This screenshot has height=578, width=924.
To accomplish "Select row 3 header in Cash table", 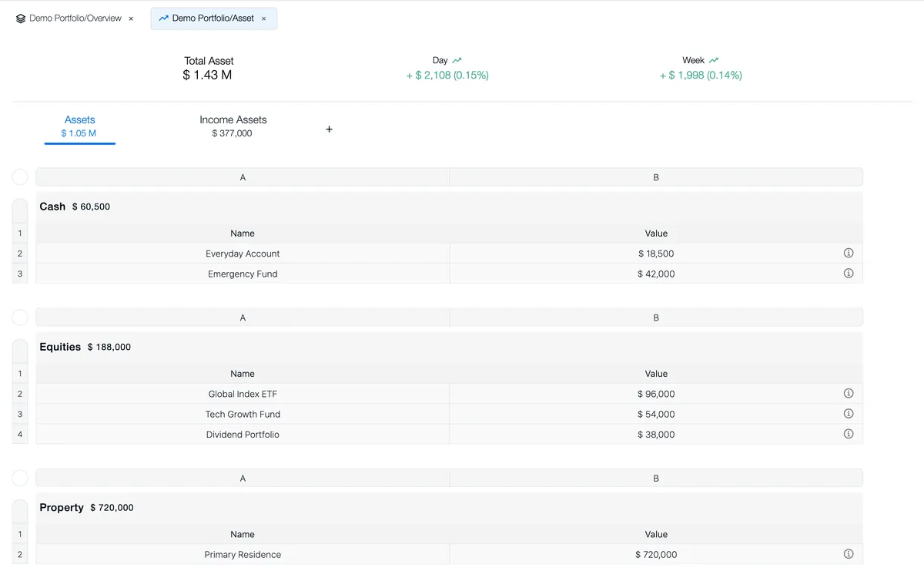I will [20, 274].
